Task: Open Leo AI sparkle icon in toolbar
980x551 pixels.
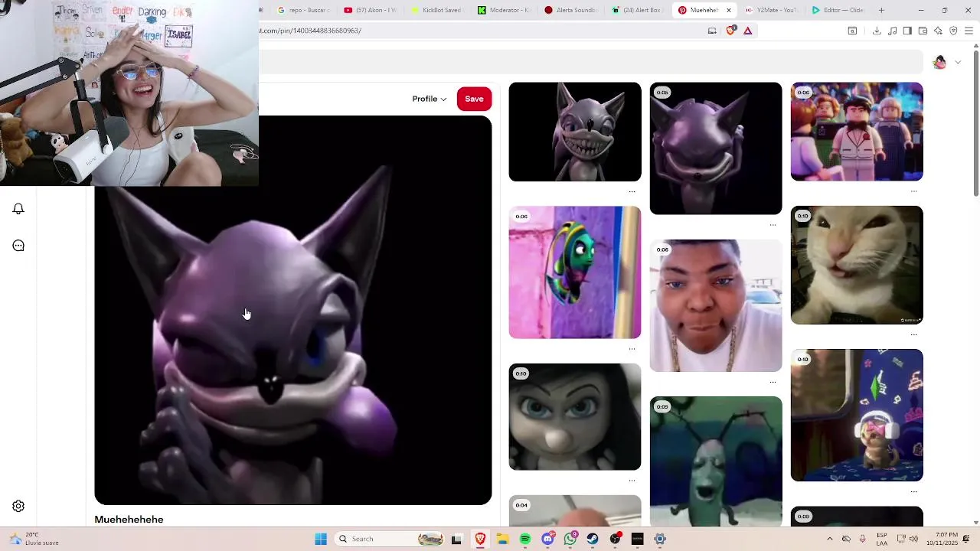Action: click(x=938, y=31)
